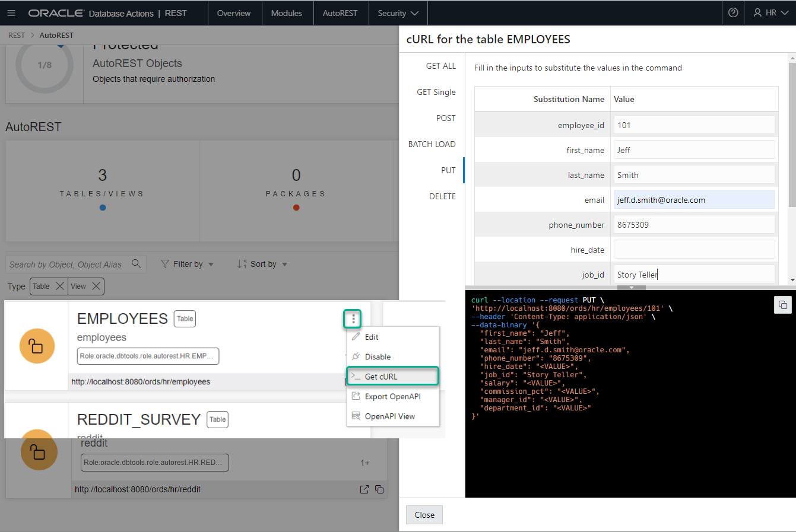Edit the employee_id value field
The height and width of the screenshot is (532, 796).
[x=694, y=125]
